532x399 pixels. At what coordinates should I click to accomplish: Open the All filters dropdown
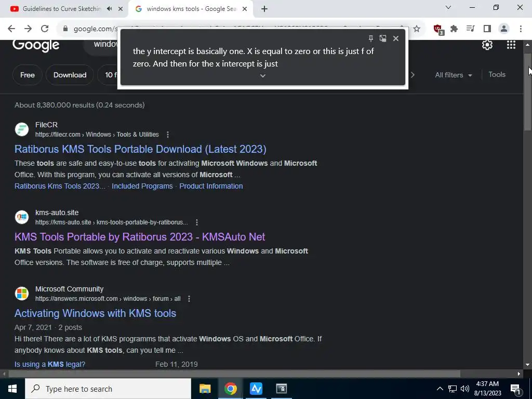coord(453,75)
